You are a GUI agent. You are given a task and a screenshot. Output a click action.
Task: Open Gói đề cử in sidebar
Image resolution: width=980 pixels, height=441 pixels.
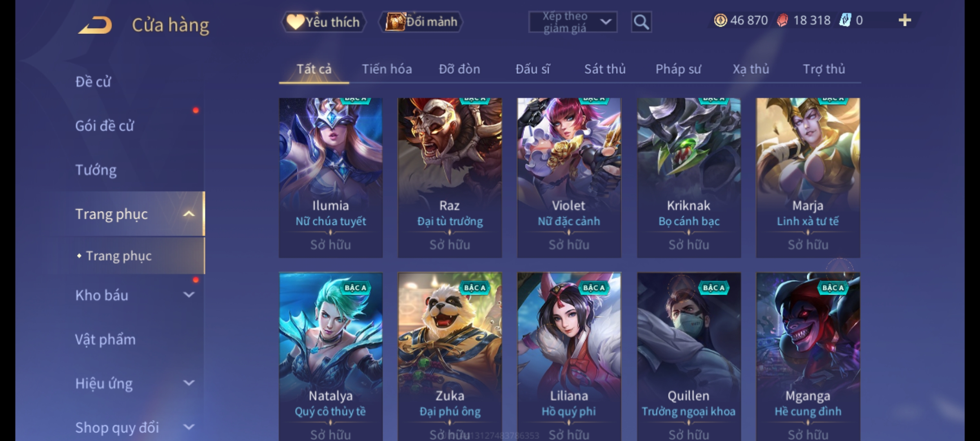pos(105,126)
